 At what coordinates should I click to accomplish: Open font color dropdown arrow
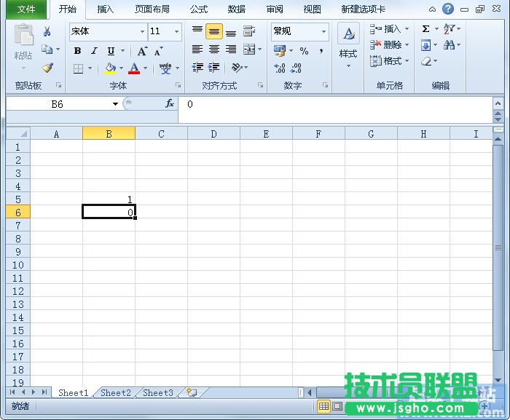tap(146, 68)
